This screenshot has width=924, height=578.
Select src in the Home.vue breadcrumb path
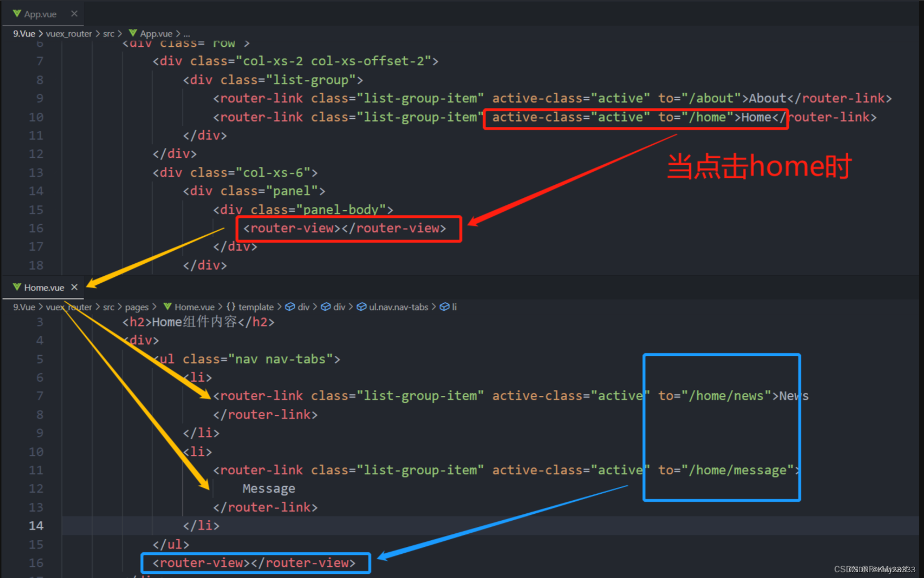[x=109, y=307]
